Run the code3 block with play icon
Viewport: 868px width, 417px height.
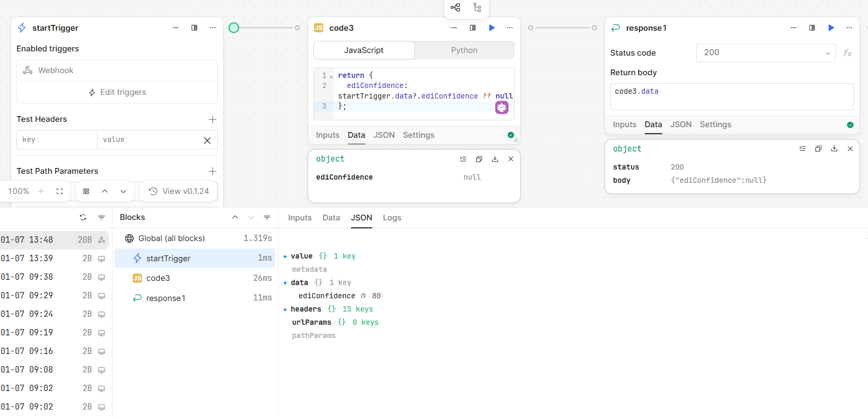tap(492, 28)
